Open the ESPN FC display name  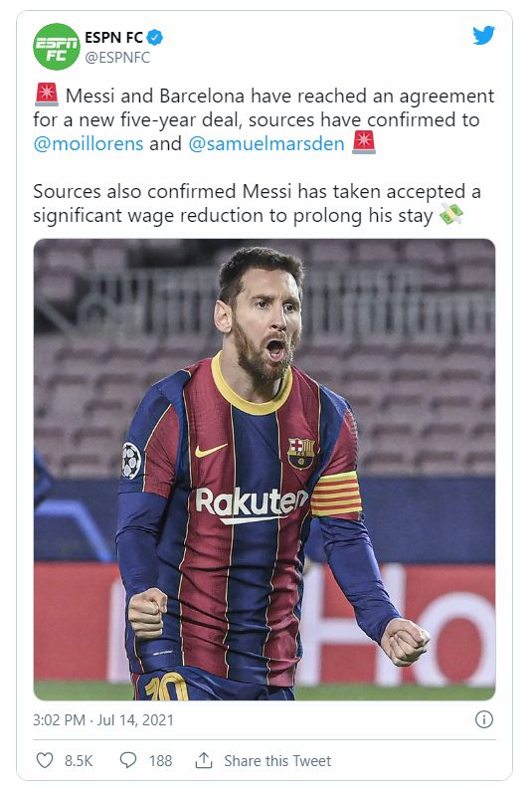pyautogui.click(x=114, y=38)
